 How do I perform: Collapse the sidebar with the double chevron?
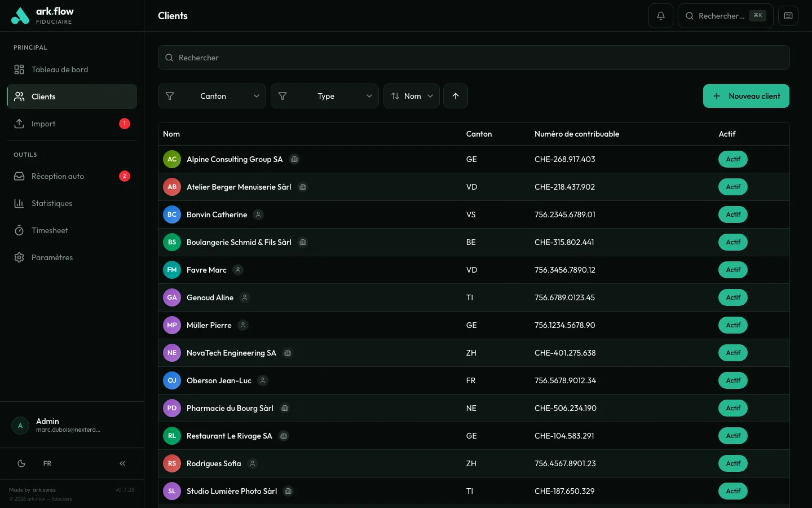click(x=122, y=463)
